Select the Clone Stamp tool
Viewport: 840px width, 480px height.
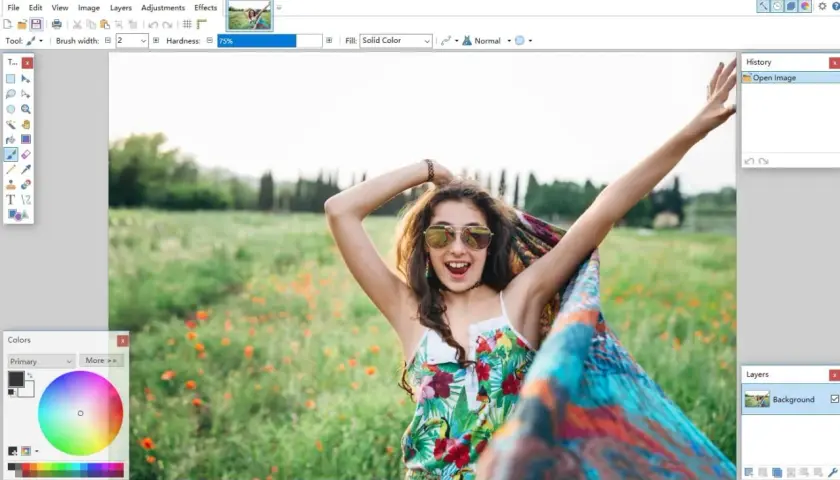(11, 185)
